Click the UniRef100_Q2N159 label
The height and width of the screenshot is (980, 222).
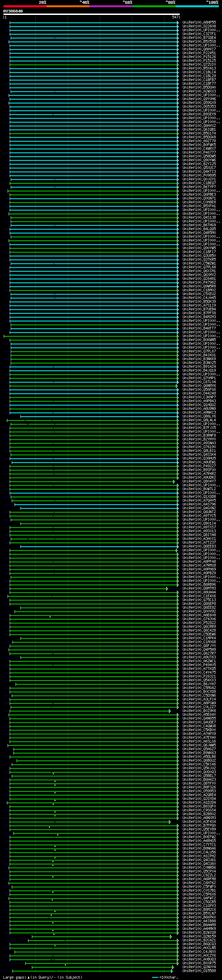tap(199, 936)
